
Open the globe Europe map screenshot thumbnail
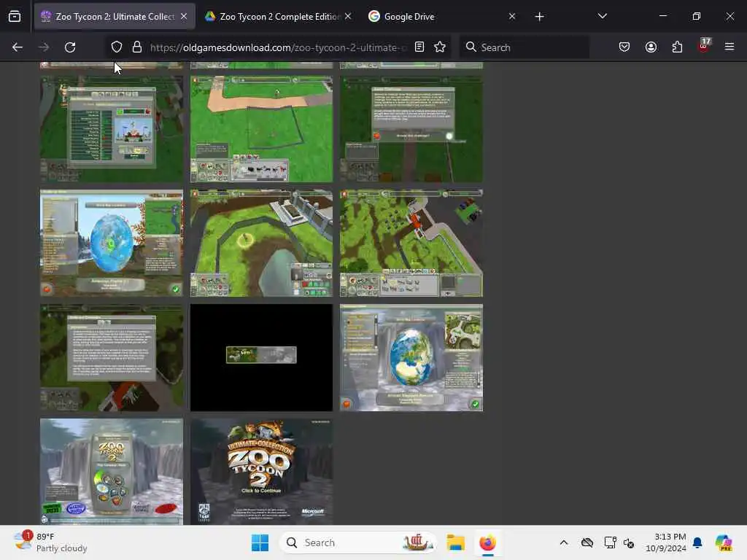click(411, 357)
